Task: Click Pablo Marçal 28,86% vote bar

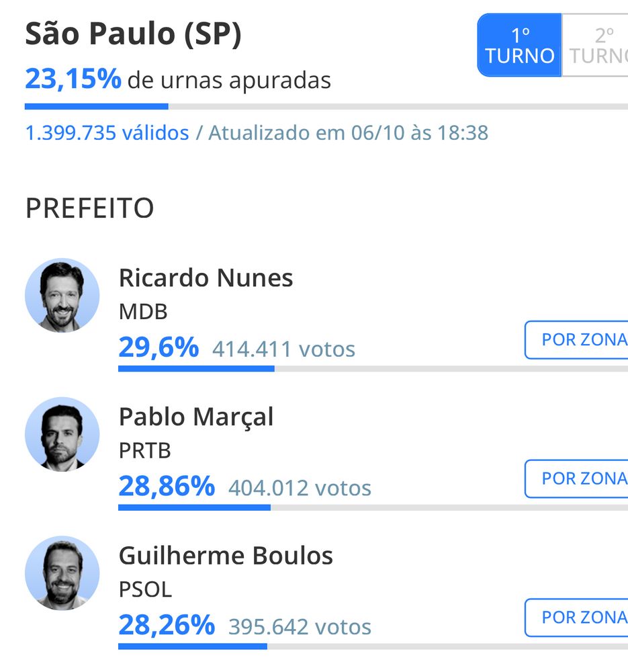Action: (x=373, y=507)
